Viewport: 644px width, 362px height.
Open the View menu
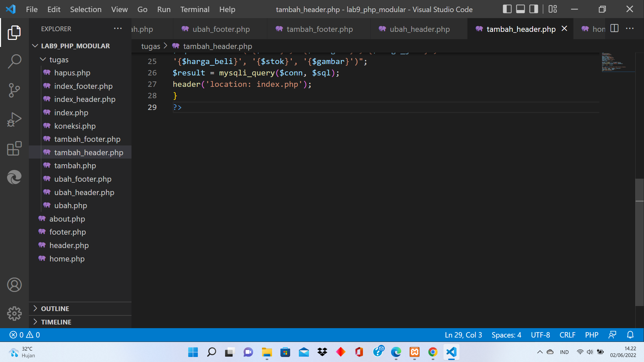click(119, 9)
